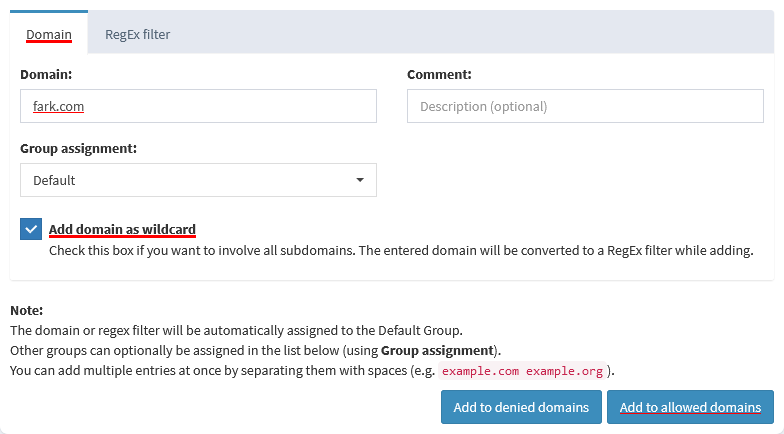This screenshot has height=434, width=784.
Task: Select the example.com code sample
Action: pos(481,371)
